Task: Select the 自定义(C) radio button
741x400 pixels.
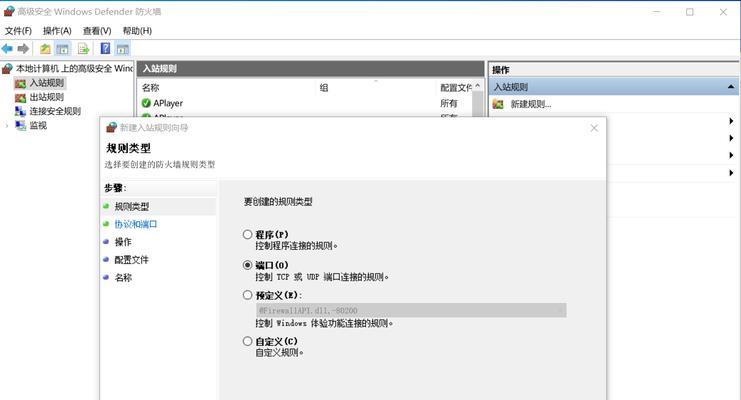Action: (x=247, y=341)
